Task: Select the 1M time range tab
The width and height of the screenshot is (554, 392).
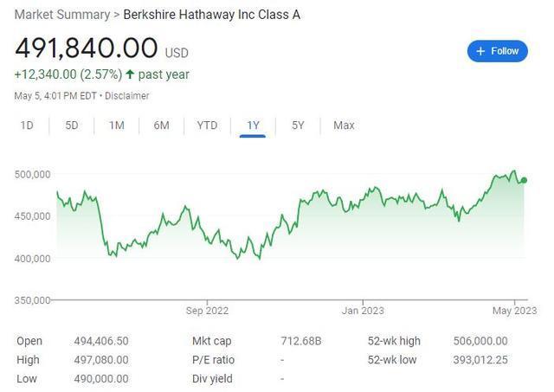Action: coord(117,125)
